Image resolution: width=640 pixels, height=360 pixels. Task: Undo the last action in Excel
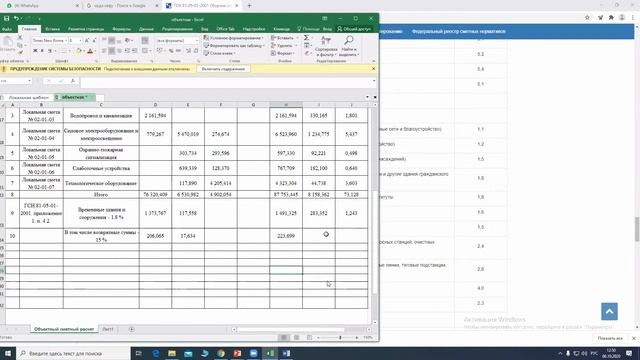pyautogui.click(x=16, y=18)
